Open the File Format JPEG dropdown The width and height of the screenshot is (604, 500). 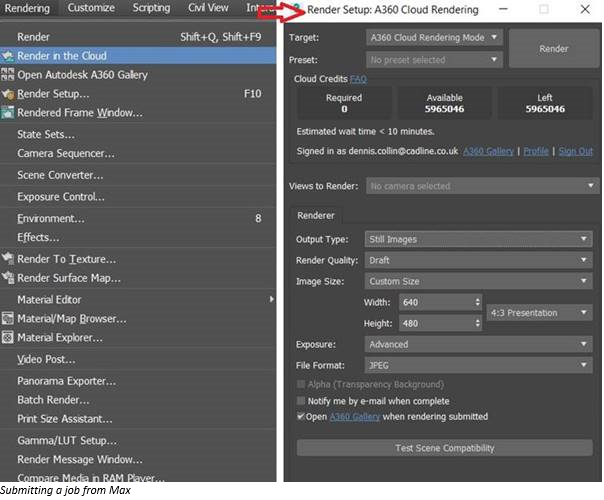pos(478,365)
